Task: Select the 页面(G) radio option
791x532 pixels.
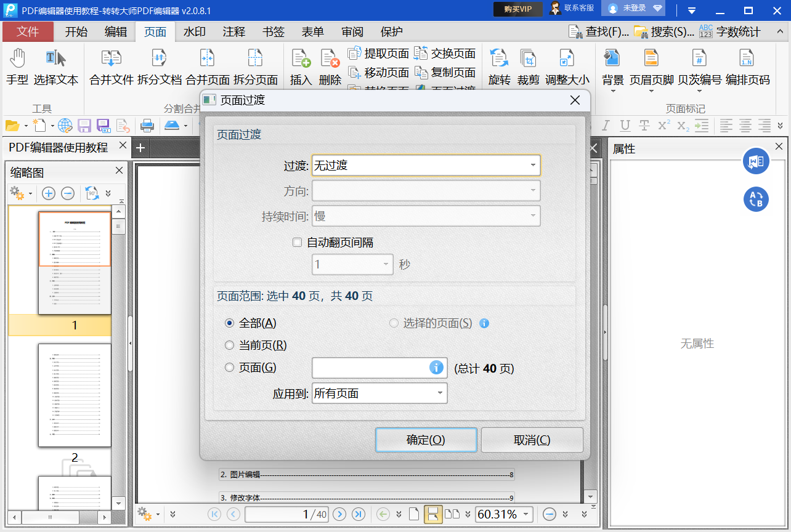Action: 230,368
